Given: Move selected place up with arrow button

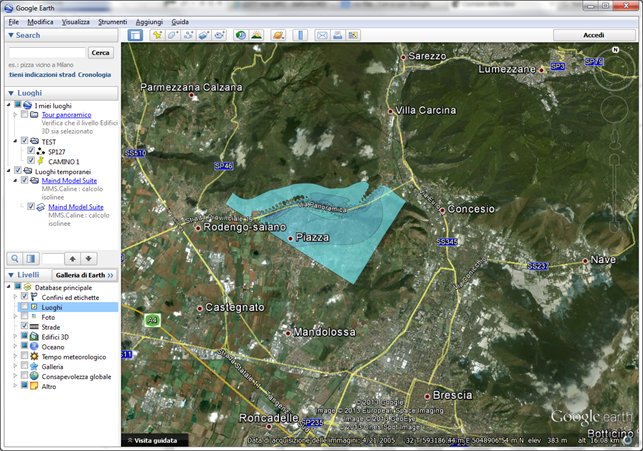Looking at the screenshot, I should pyautogui.click(x=73, y=259).
